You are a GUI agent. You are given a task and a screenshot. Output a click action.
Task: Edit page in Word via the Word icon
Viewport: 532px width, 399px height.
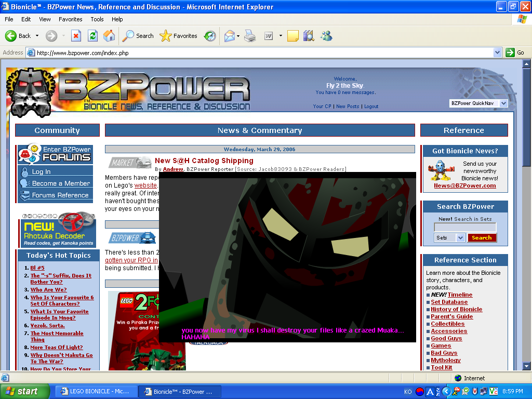(x=269, y=36)
